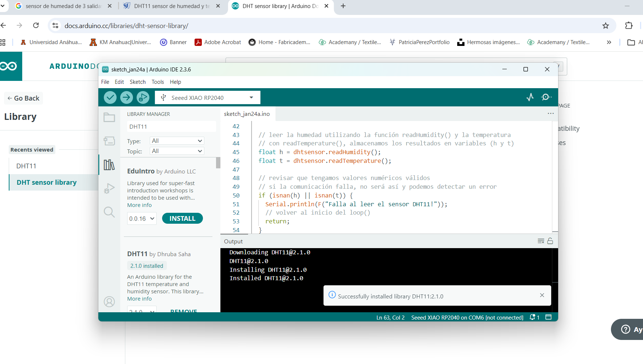Install the EduIntro library

pyautogui.click(x=182, y=218)
